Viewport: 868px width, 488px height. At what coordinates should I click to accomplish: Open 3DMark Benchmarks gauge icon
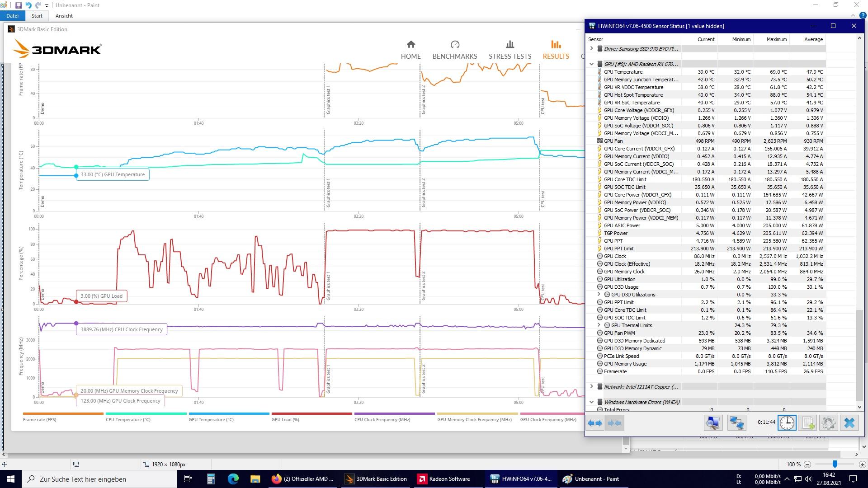455,44
